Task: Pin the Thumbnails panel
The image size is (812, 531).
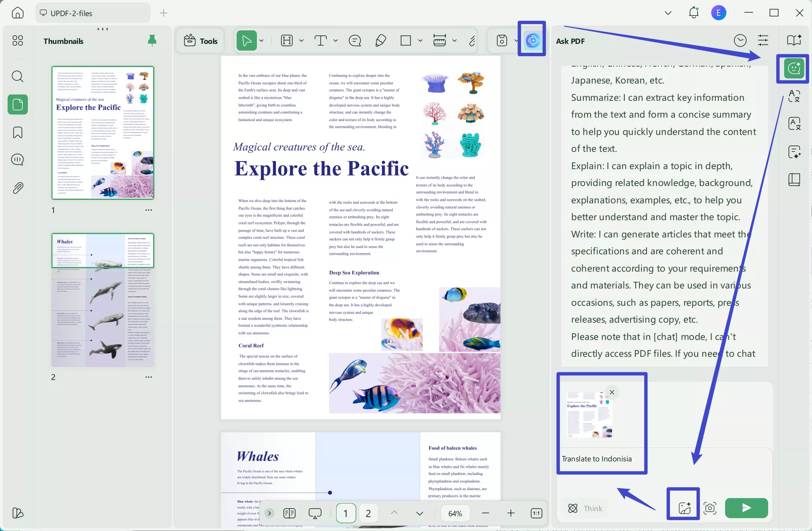Action: [x=152, y=40]
